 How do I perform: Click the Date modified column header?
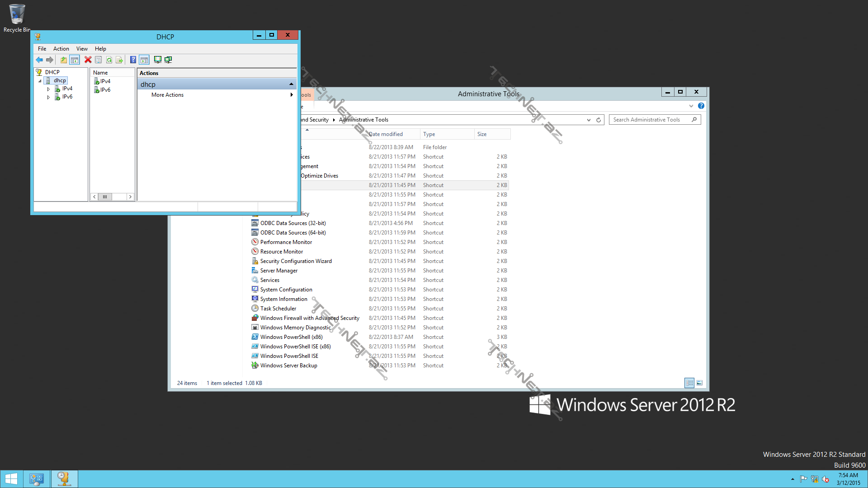coord(386,134)
